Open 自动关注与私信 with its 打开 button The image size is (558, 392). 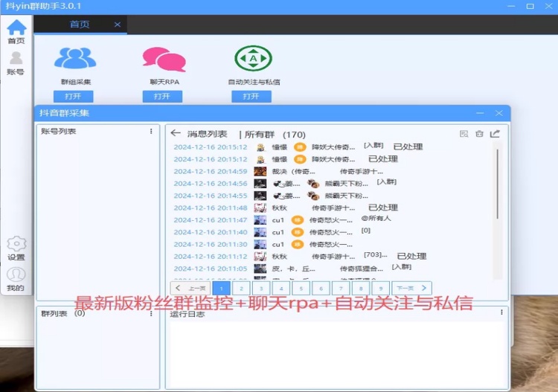[x=251, y=97]
